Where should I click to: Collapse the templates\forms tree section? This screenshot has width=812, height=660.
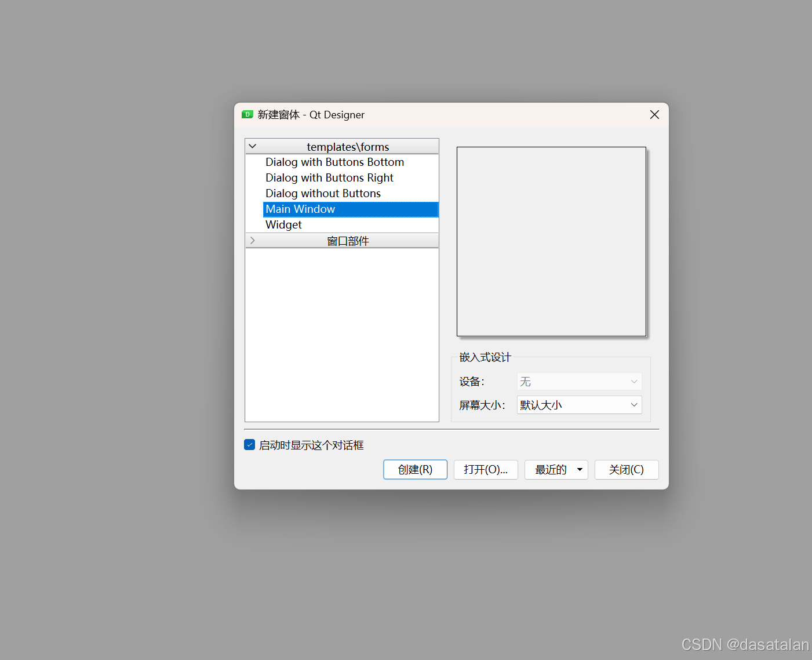pyautogui.click(x=253, y=146)
